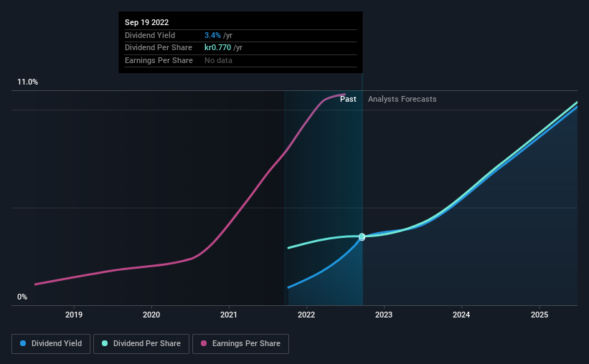Image resolution: width=589 pixels, height=364 pixels.
Task: Click the Sep 19 2022 tooltip date header
Action: point(147,22)
